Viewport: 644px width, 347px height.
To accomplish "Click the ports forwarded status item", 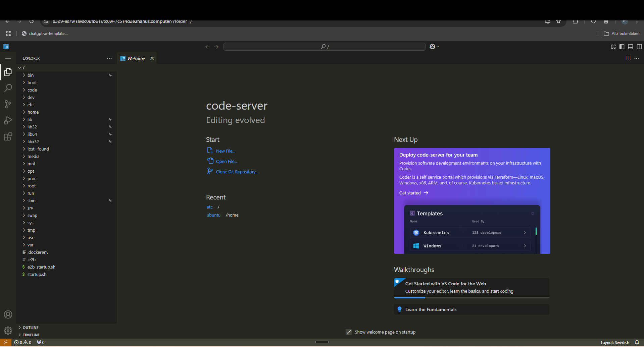I will 41,342.
